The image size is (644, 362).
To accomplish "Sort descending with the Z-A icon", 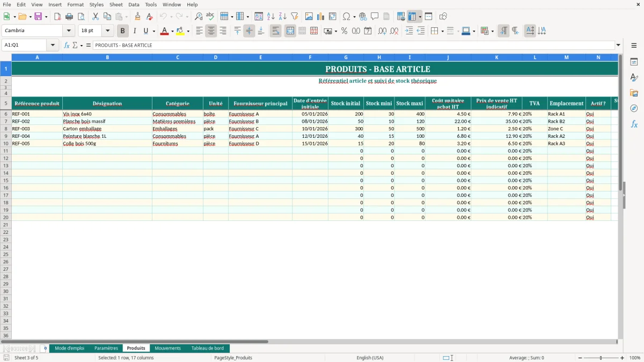I will [283, 17].
